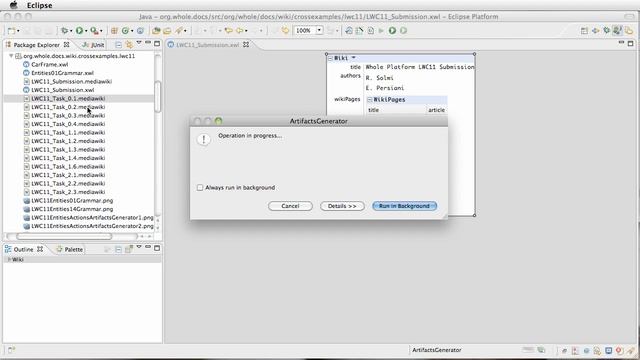
Task: Select LWC11Entities01Grammar.png file
Action: [72, 201]
